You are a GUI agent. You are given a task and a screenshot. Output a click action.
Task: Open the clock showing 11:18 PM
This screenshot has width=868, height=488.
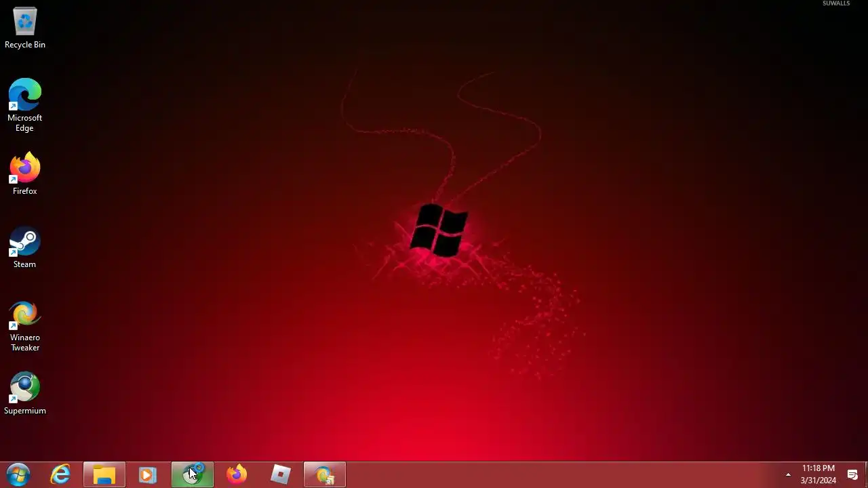(818, 468)
